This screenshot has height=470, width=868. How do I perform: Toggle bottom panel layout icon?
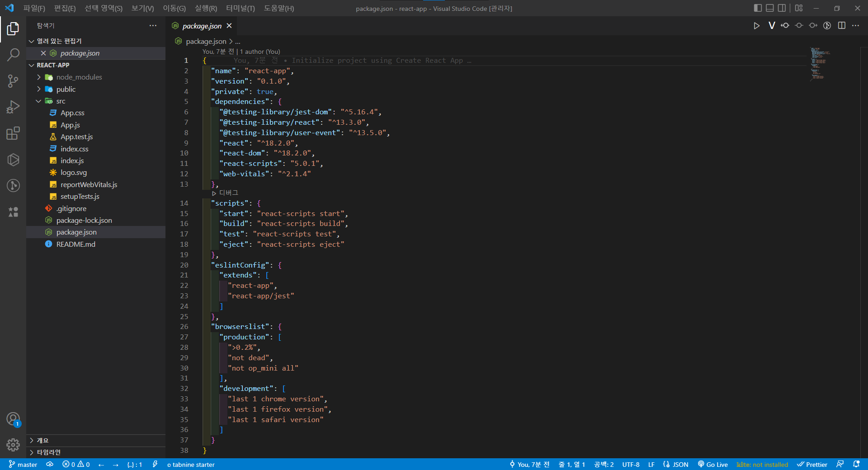pyautogui.click(x=770, y=8)
